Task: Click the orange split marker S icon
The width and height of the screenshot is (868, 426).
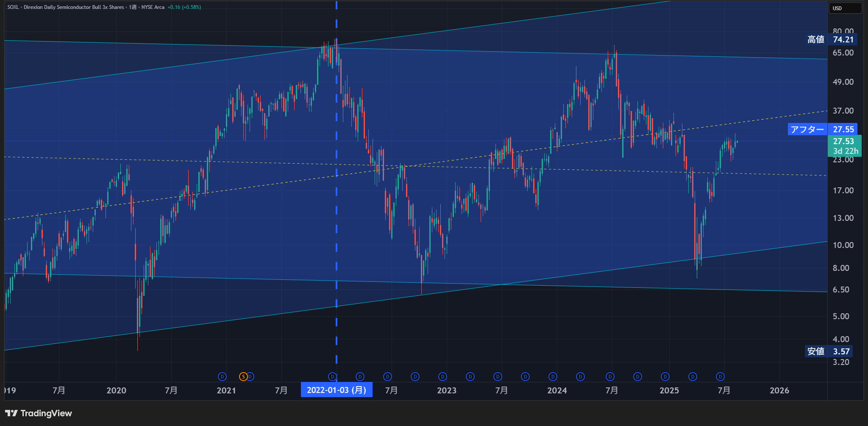Action: (x=243, y=376)
